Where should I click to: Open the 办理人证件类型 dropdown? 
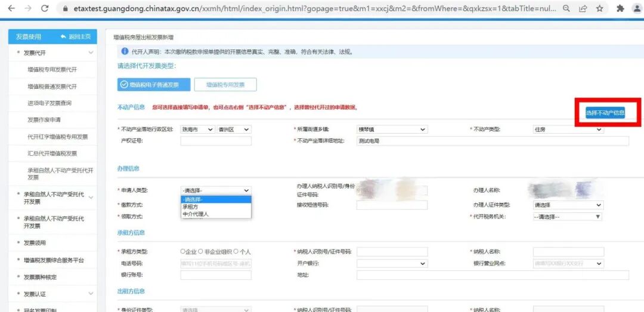tap(568, 205)
